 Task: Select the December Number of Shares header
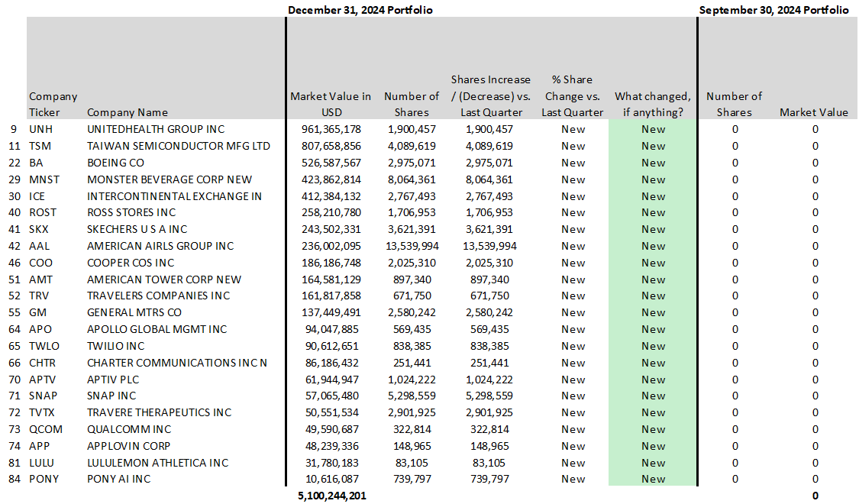412,104
